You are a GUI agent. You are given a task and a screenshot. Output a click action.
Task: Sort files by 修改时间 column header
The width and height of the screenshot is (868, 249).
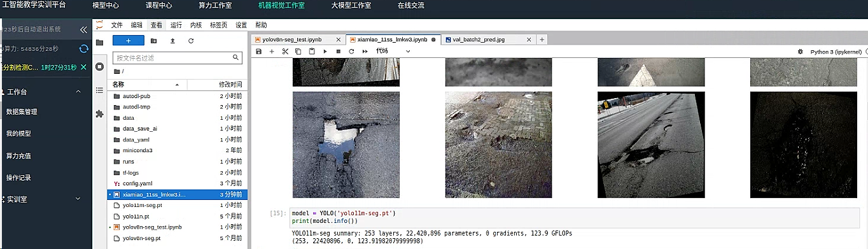216,84
